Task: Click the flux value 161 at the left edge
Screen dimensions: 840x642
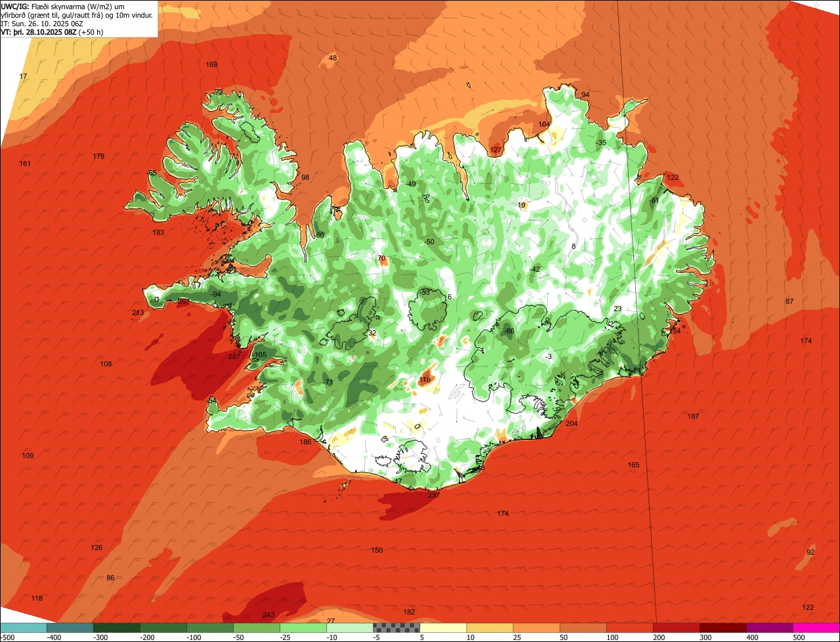Action: coord(25,163)
